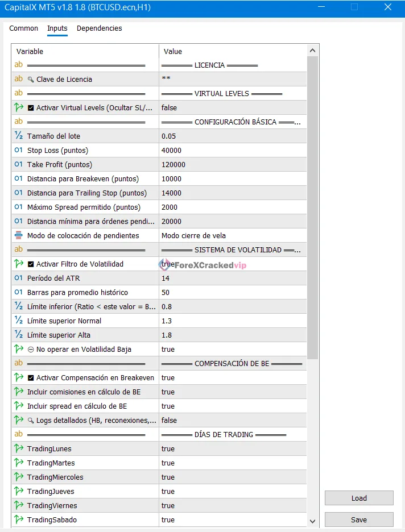The image size is (405, 532).
Task: Click the string icon beside Clave de Licencia
Action: pos(18,78)
